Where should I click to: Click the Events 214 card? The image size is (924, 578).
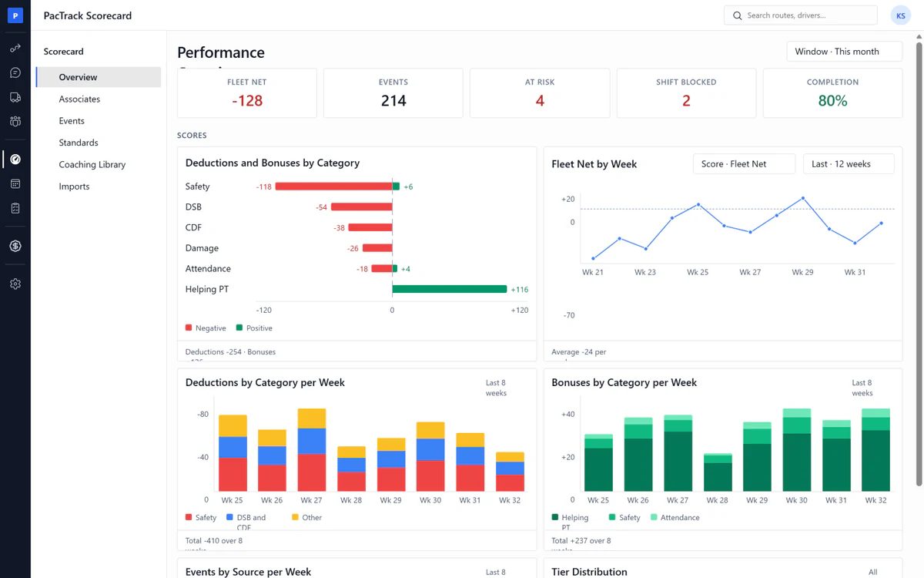[393, 93]
